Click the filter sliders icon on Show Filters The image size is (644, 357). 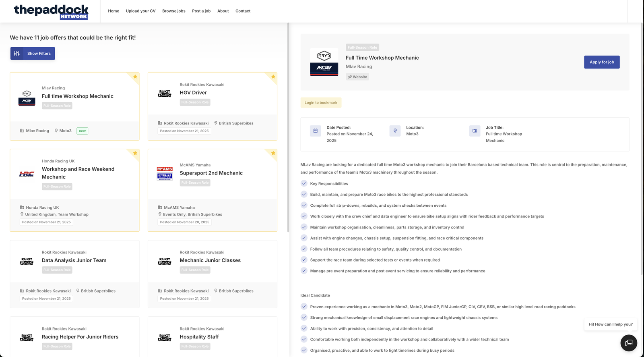(x=17, y=53)
